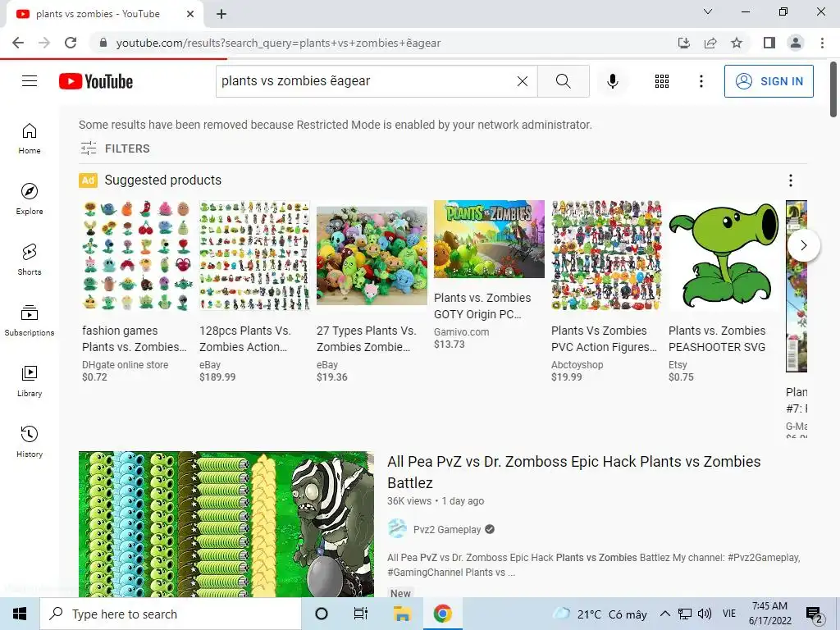Screen dimensions: 840x630
Task: Open a new Chrome tab
Action: 221,14
